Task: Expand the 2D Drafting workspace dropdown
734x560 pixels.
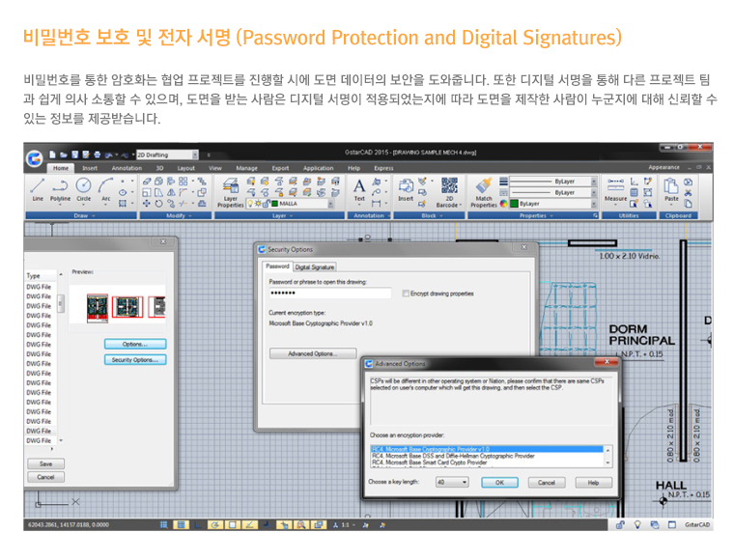Action: click(168, 153)
